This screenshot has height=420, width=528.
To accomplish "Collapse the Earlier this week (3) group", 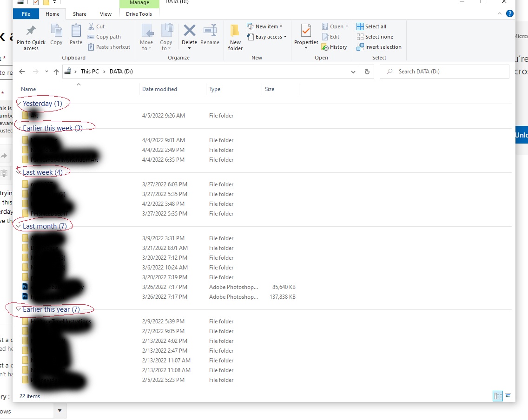I will point(19,128).
